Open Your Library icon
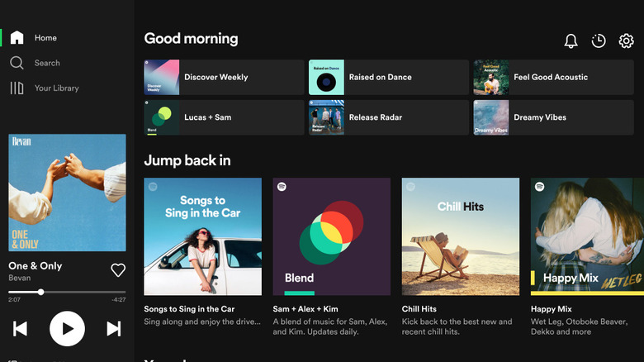 tap(17, 88)
